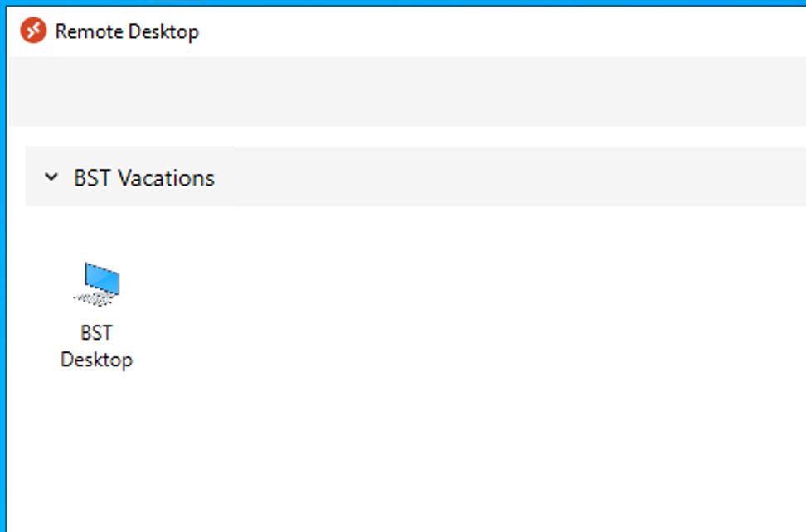Click the BST Vacations workspace heading text

pos(143,178)
